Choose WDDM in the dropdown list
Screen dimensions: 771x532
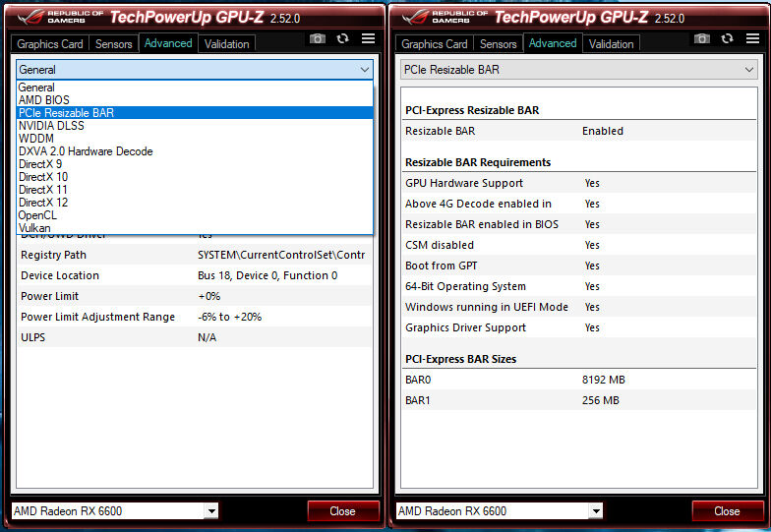pos(195,138)
